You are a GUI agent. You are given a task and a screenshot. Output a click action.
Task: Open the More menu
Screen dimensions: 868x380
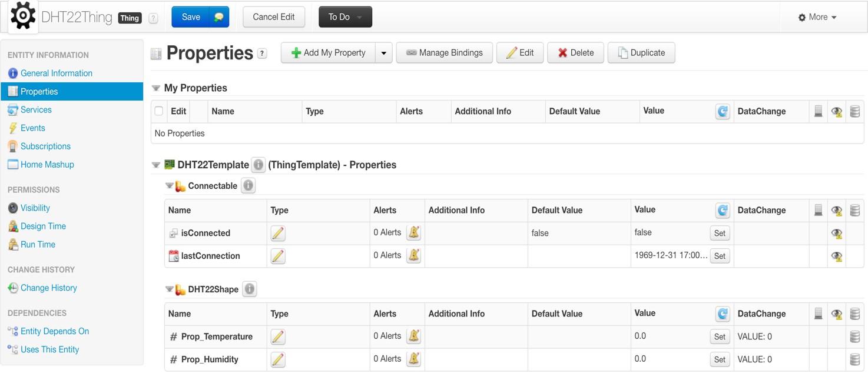tap(817, 17)
